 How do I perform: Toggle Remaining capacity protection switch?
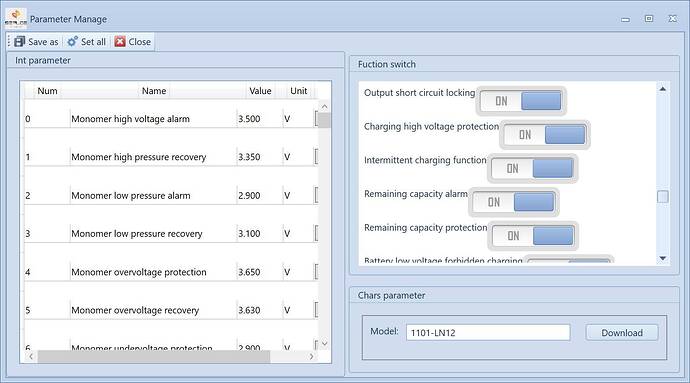[533, 236]
